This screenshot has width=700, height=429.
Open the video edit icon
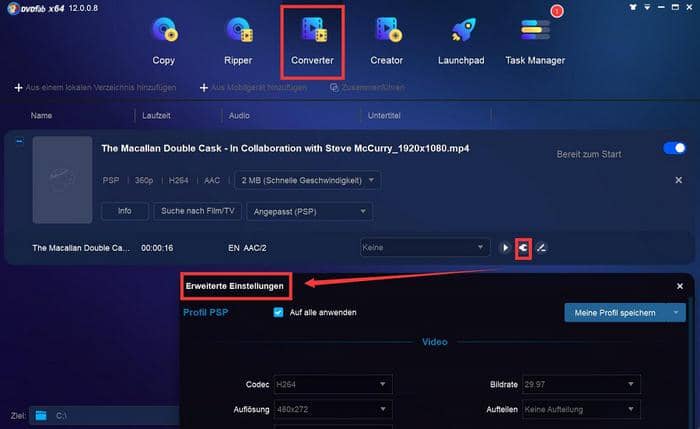pos(541,248)
